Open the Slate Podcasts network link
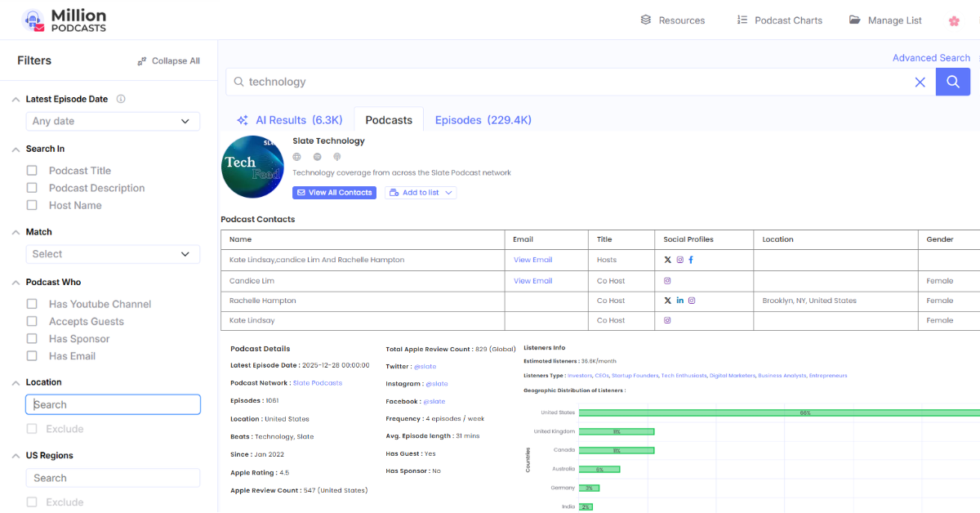The image size is (980, 513). (318, 382)
